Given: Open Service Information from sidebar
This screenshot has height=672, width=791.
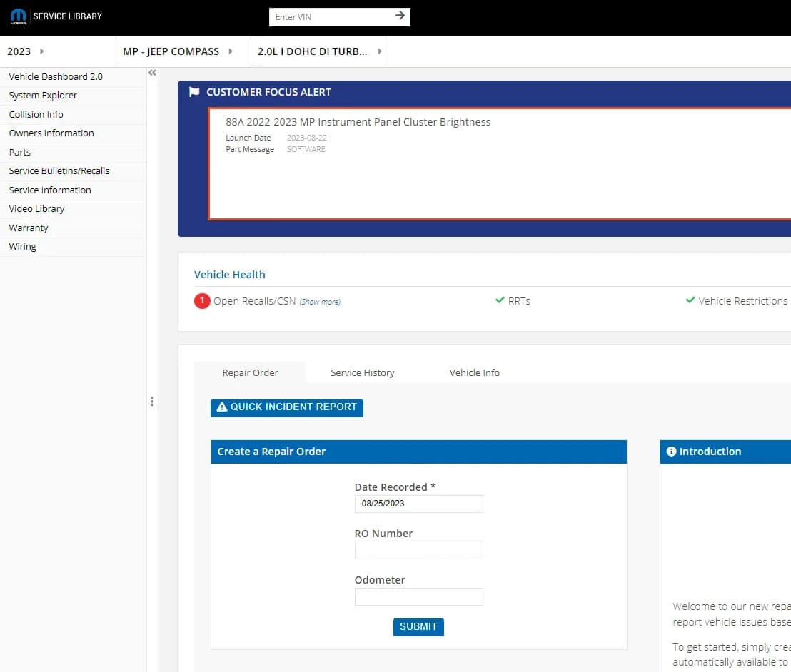Looking at the screenshot, I should [73, 190].
